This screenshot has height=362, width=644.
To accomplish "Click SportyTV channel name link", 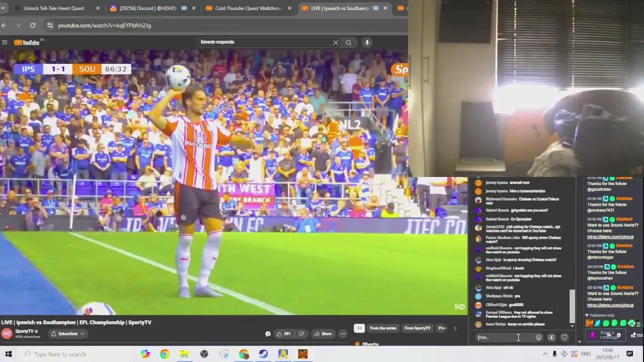I will (x=24, y=331).
